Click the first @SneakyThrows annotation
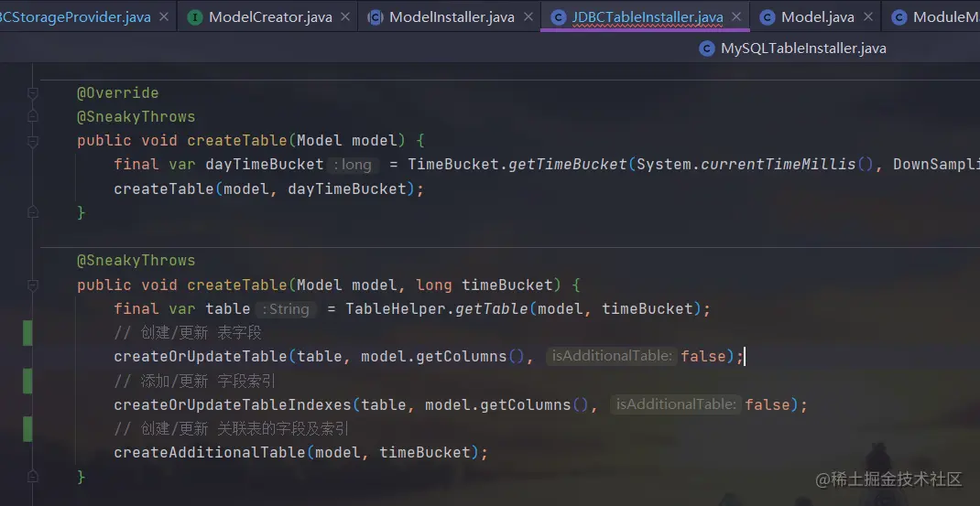Image resolution: width=980 pixels, height=506 pixels. (136, 117)
